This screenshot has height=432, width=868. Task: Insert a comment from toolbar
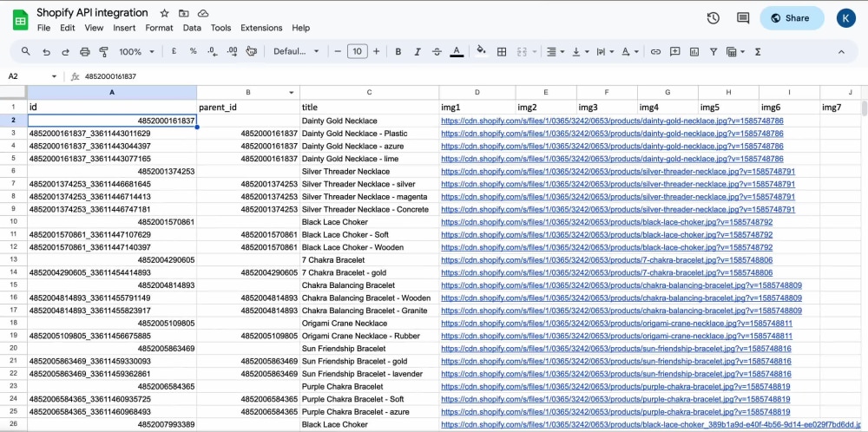click(674, 51)
